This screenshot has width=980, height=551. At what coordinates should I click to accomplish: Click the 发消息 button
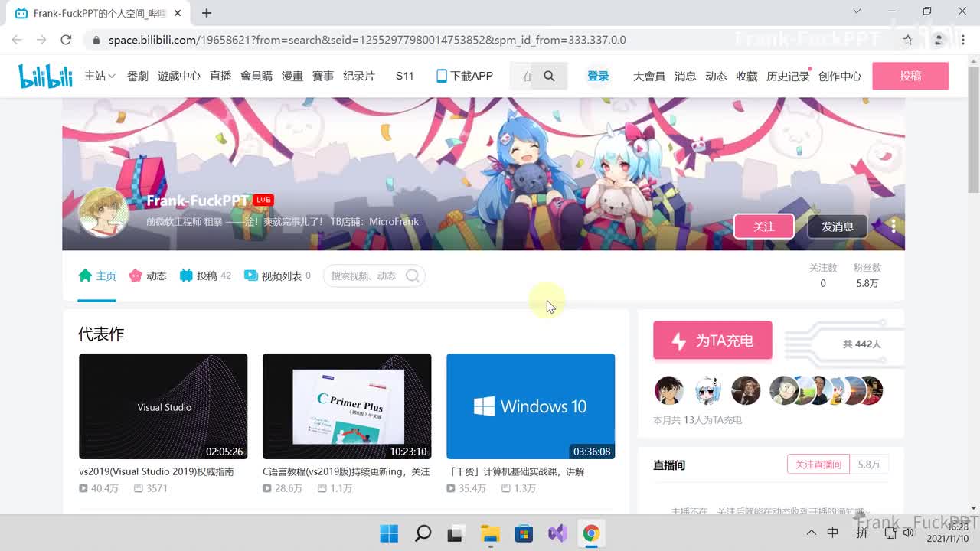838,227
